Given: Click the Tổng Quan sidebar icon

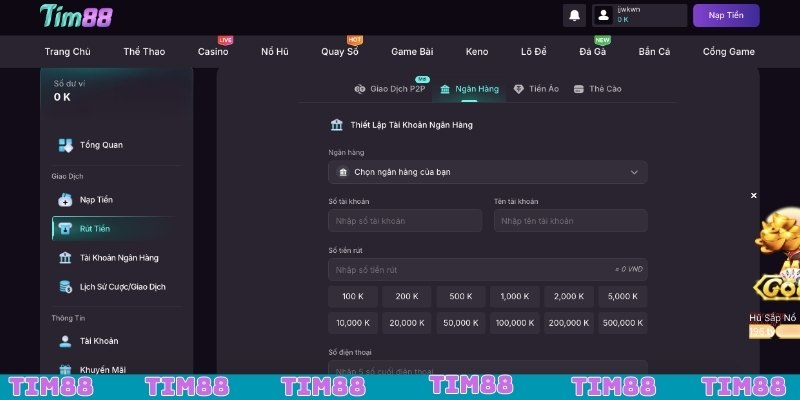Looking at the screenshot, I should pos(65,145).
